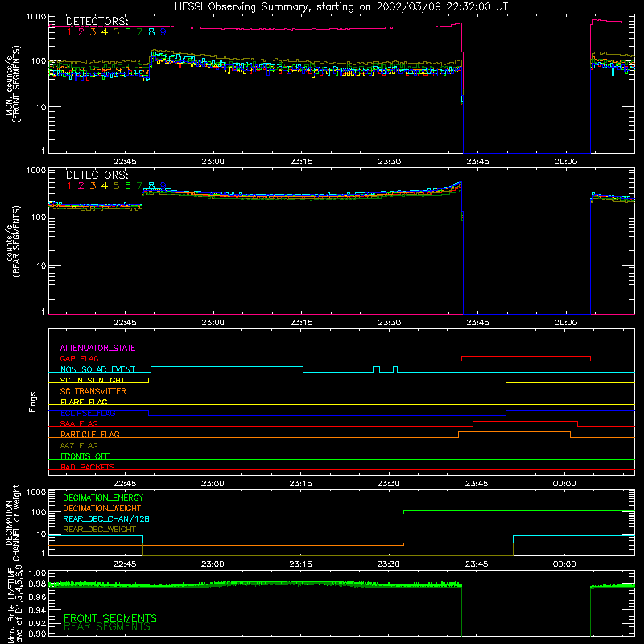Click the ATTENUATOR_STATE flag label
The width and height of the screenshot is (644, 644).
pos(97,349)
